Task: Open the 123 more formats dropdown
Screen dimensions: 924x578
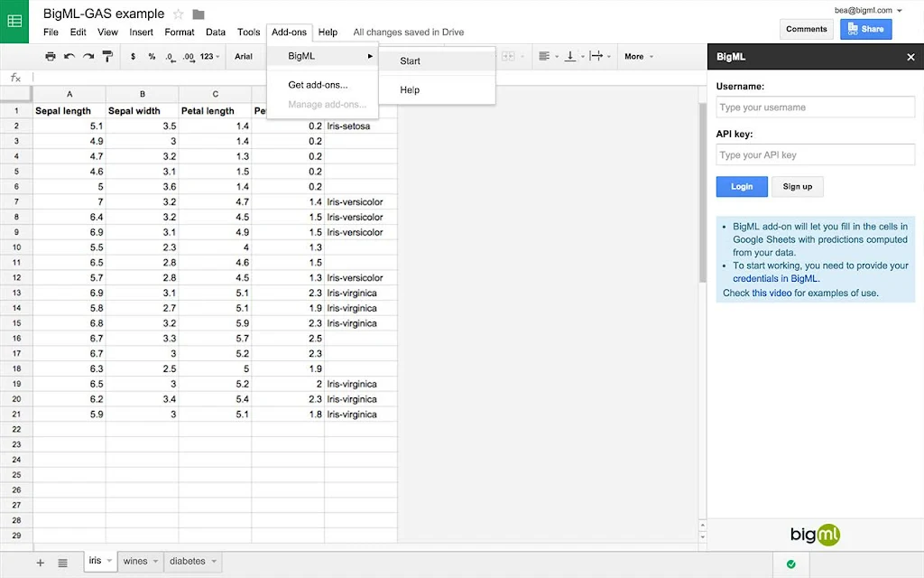Action: (209, 57)
